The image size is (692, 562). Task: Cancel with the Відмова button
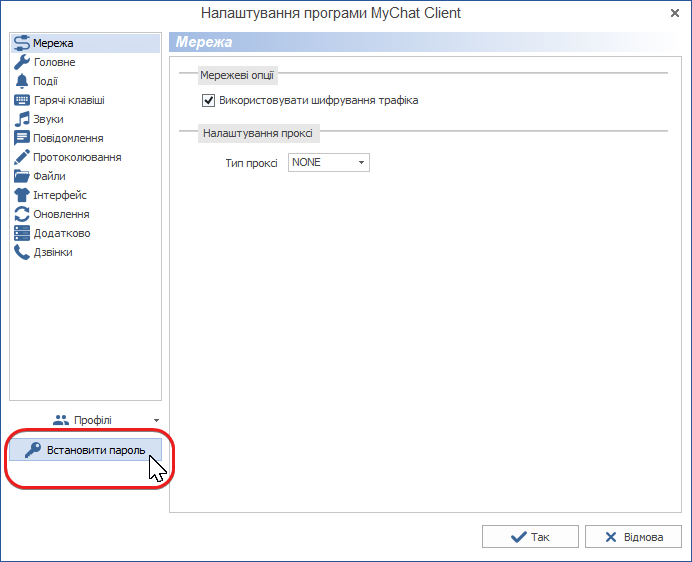[x=633, y=537]
